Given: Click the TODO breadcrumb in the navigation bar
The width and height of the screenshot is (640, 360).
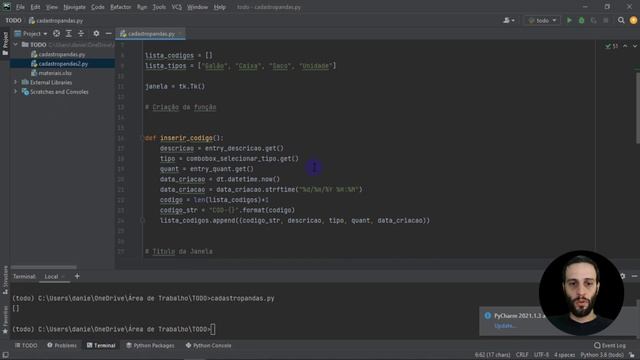Looking at the screenshot, I should tap(13, 20).
